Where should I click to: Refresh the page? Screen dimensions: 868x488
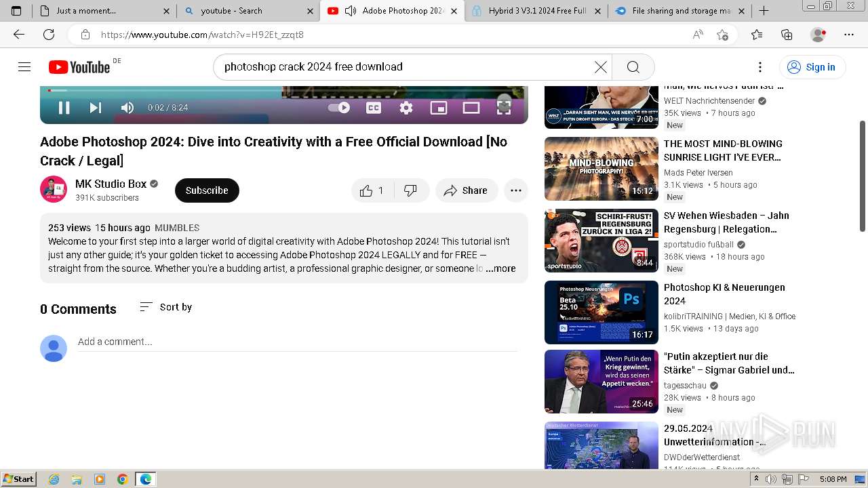(x=49, y=35)
